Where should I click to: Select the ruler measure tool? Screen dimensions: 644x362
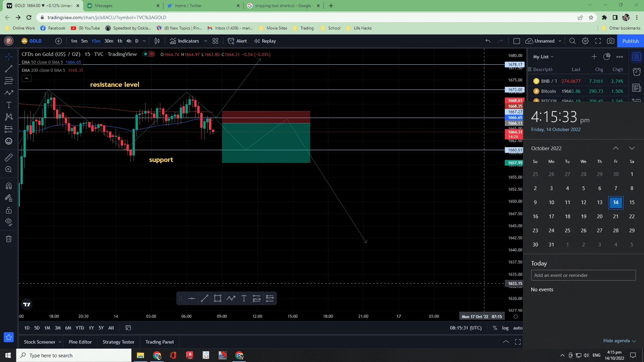coord(9,157)
